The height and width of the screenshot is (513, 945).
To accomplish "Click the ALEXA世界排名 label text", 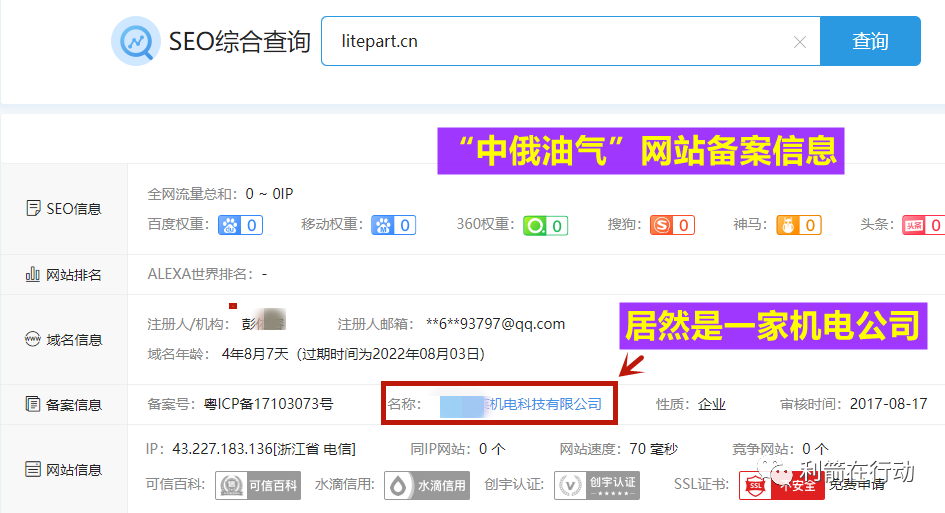I will 198,274.
